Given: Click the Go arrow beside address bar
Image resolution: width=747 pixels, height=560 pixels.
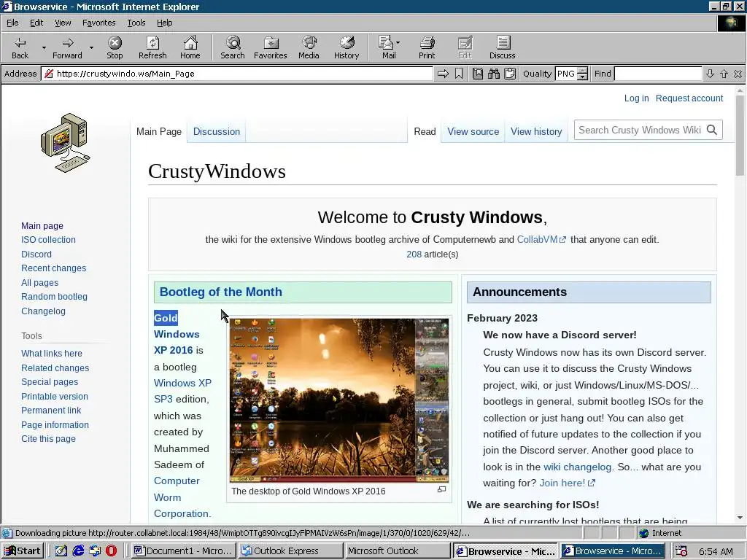Looking at the screenshot, I should pos(443,74).
